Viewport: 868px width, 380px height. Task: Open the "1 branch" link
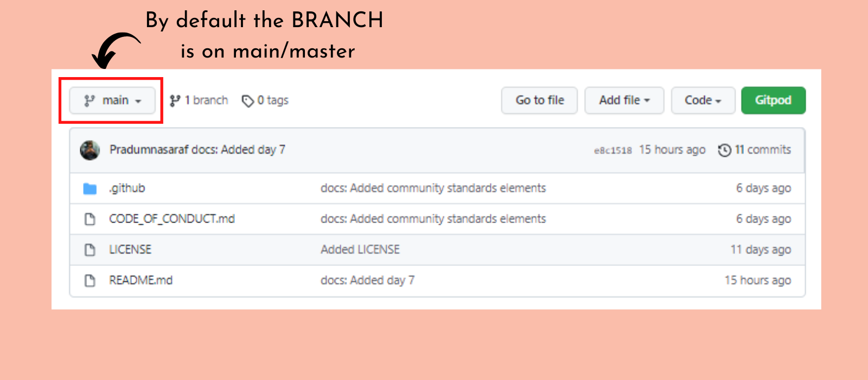[206, 100]
